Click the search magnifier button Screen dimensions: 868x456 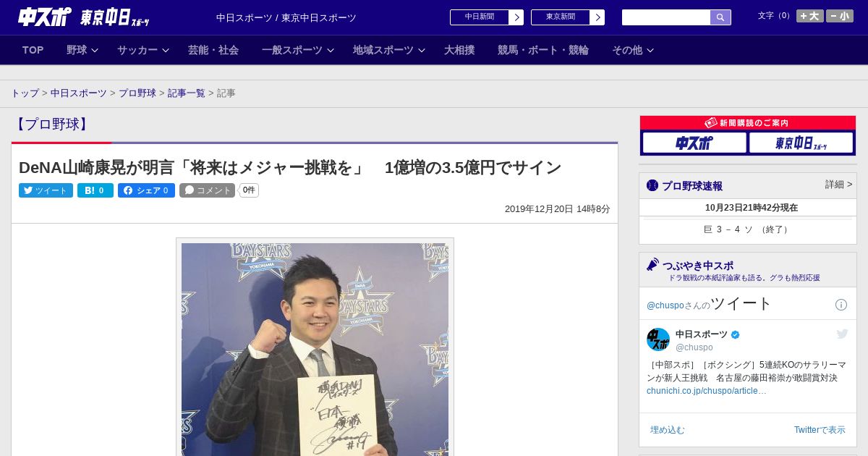(720, 17)
